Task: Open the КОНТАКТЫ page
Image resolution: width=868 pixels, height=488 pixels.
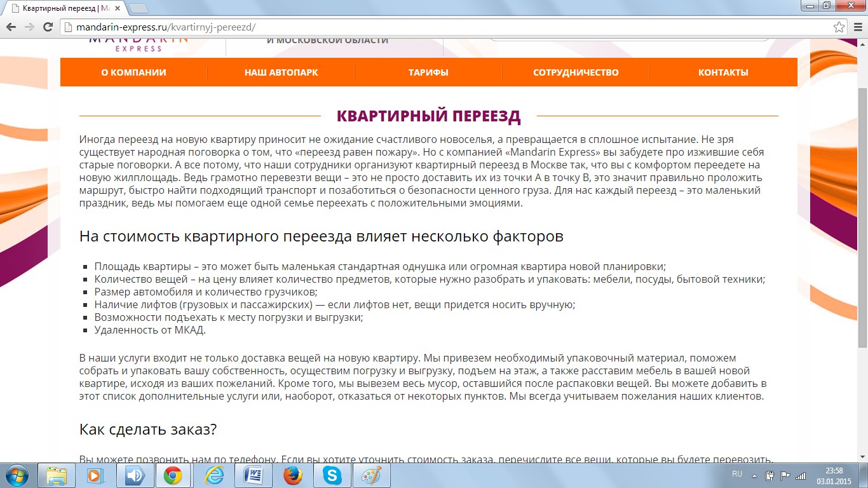Action: click(723, 72)
